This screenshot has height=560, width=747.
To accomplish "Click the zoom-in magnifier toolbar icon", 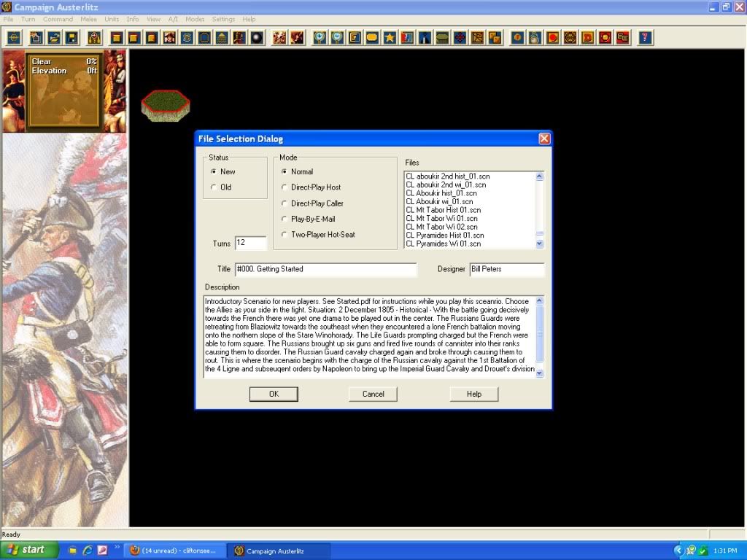I will 320,38.
